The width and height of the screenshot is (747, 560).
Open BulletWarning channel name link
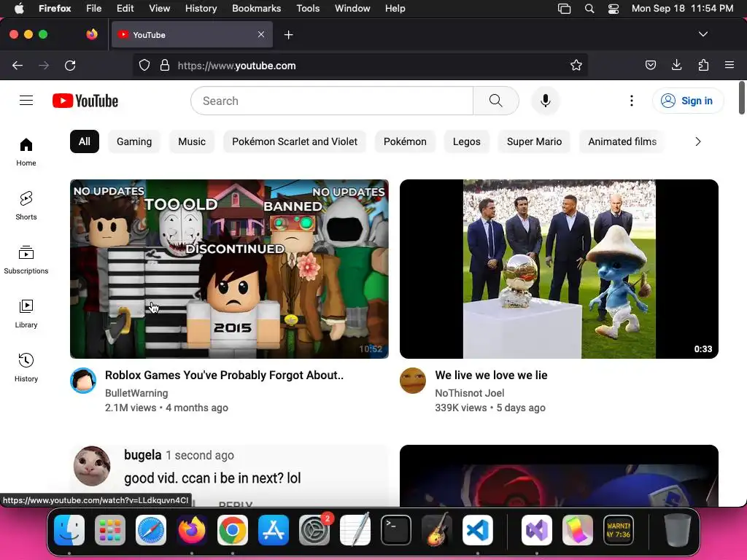tap(136, 393)
